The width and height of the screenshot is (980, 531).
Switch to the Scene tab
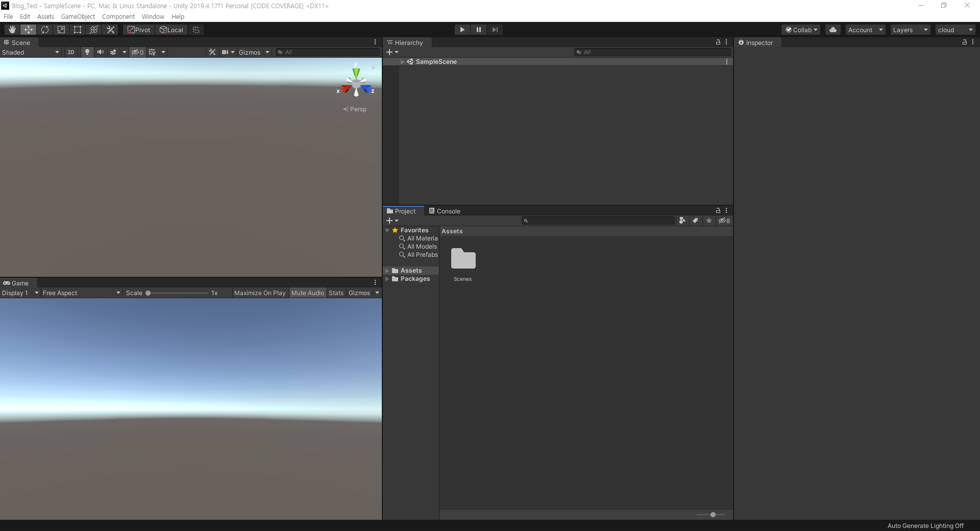(x=17, y=42)
